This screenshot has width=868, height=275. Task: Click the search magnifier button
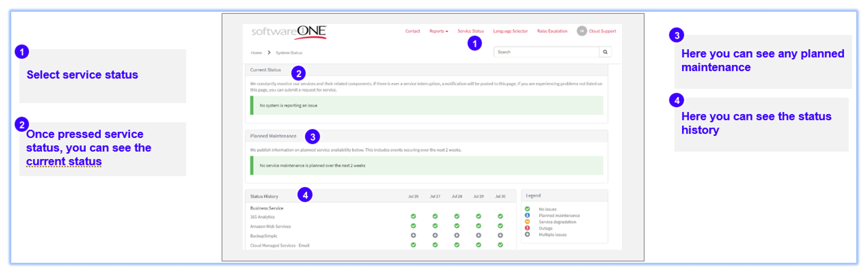605,52
